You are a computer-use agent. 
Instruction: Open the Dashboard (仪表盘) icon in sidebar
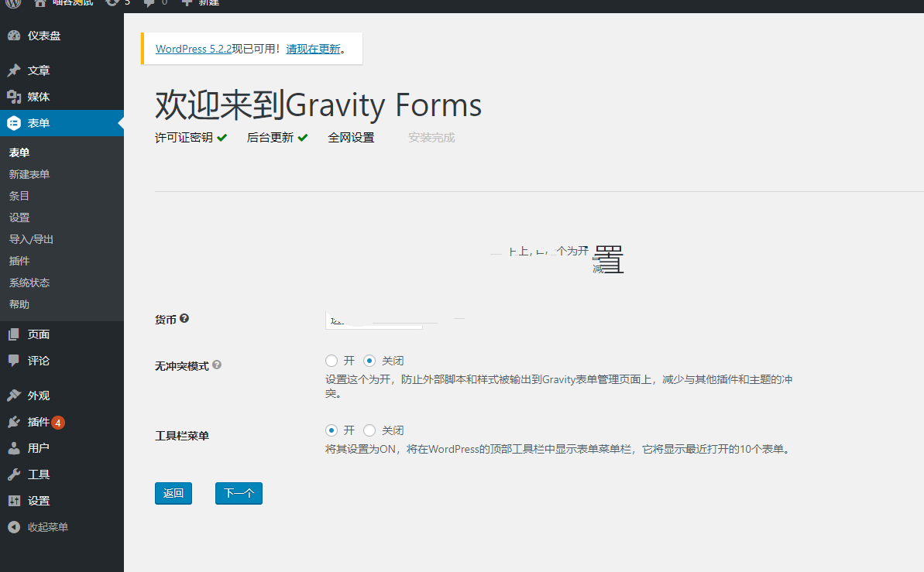tap(14, 36)
